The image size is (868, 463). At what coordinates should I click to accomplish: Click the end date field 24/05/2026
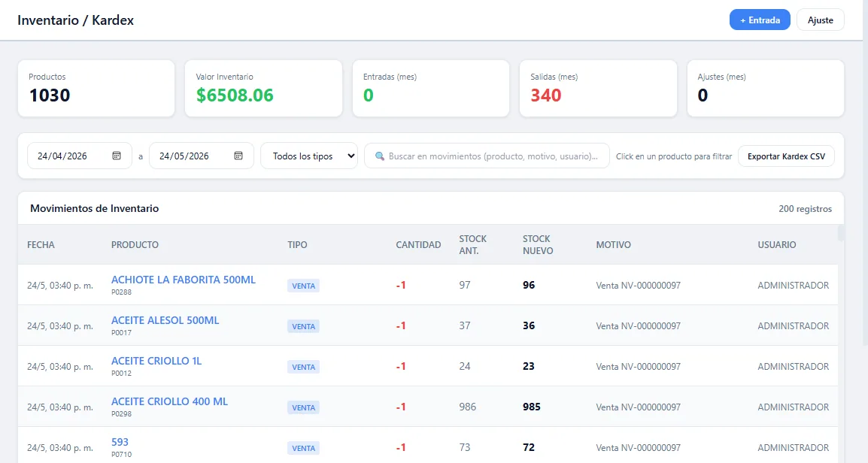coord(202,156)
